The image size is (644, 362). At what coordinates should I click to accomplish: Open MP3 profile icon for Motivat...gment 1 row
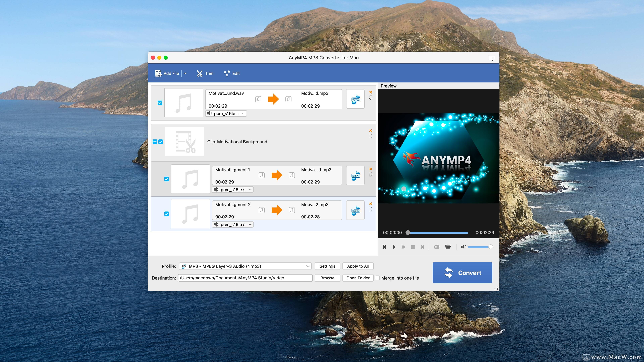pos(355,175)
